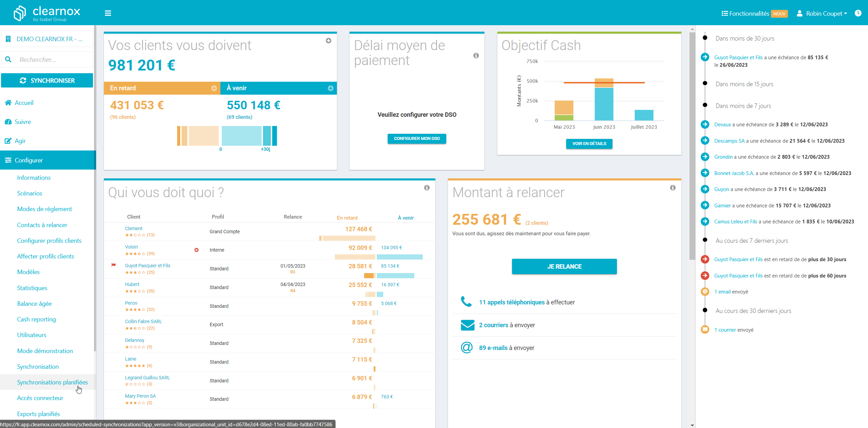Click red arrow icon for plus de 60 jours
This screenshot has width=868, height=428.
click(x=705, y=275)
